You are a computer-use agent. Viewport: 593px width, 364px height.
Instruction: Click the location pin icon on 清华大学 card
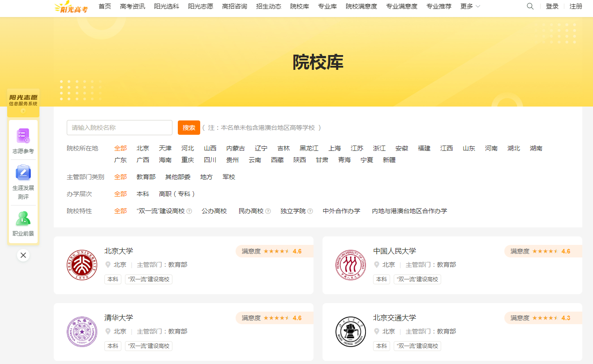pyautogui.click(x=107, y=331)
